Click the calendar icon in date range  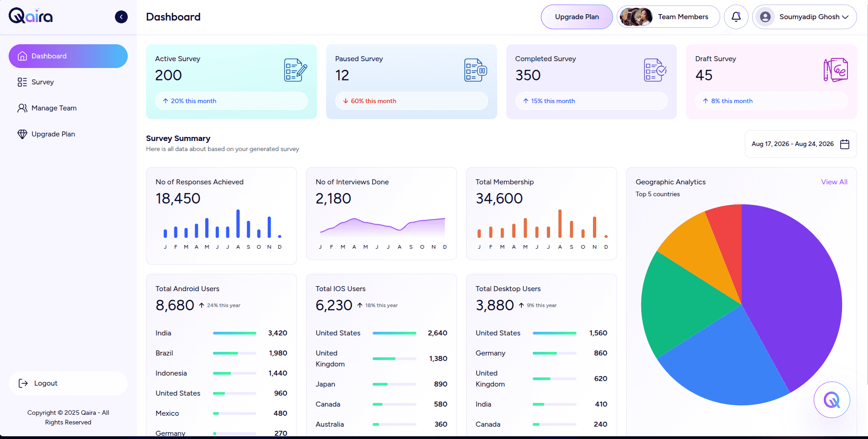pos(845,144)
